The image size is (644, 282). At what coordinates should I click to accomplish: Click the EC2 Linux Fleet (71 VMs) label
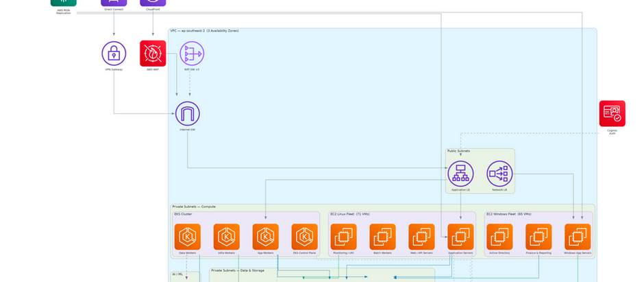(350, 214)
